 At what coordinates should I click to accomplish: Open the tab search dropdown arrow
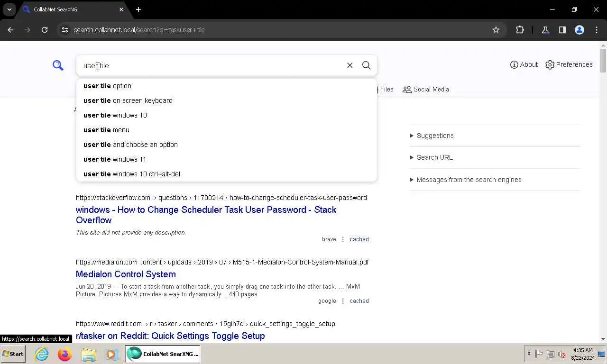(x=9, y=9)
